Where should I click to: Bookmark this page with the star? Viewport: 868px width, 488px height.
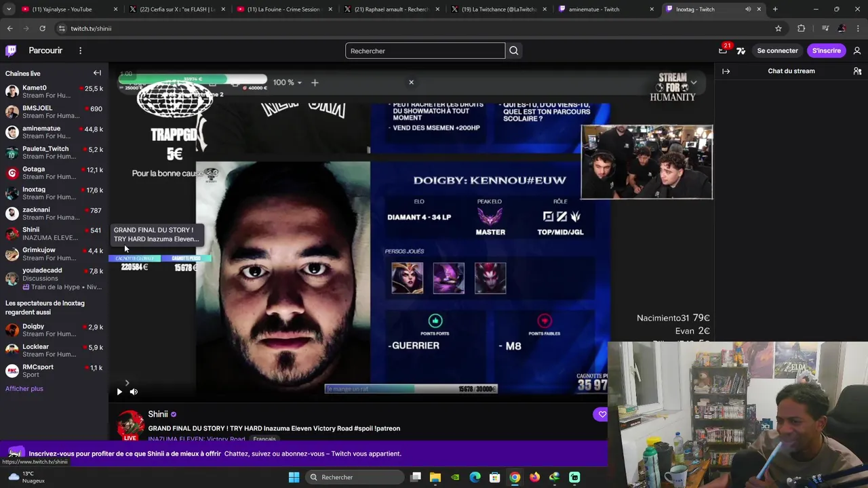coord(778,28)
